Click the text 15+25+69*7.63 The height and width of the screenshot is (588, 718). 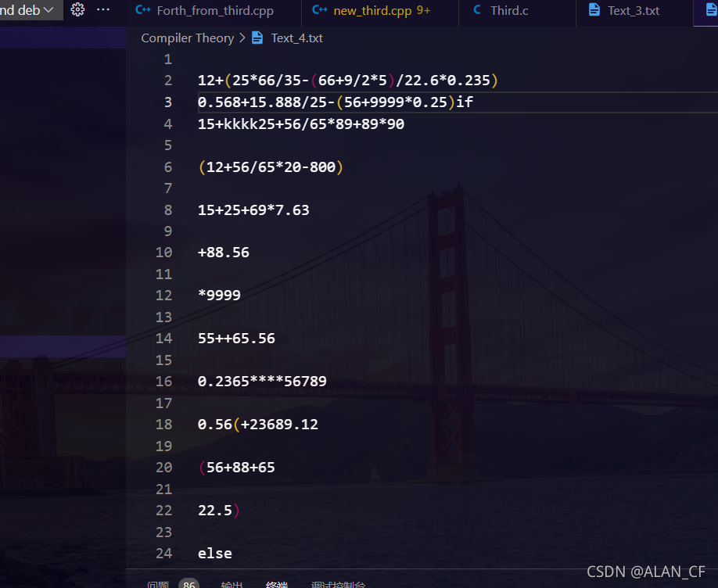253,210
